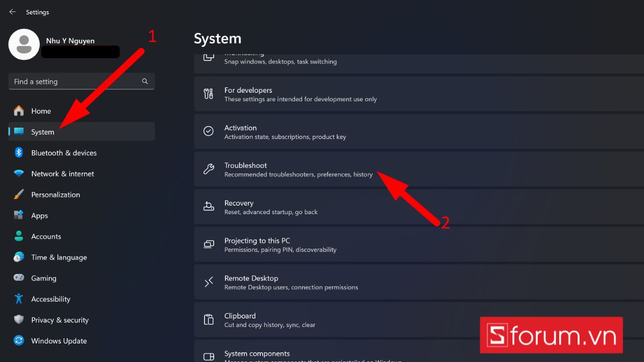Click the Gaming controller icon

[x=19, y=278]
